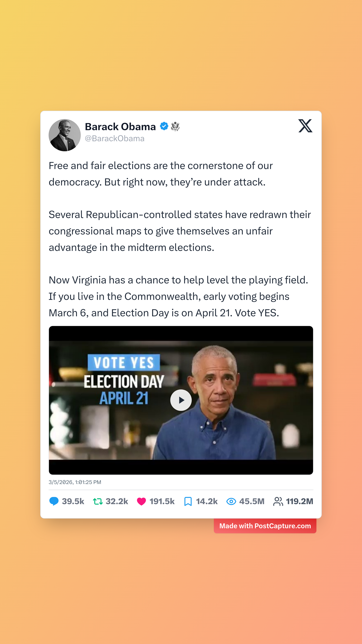Click the Barack Obama display name
Viewport: 362px width, 644px height.
coord(120,126)
